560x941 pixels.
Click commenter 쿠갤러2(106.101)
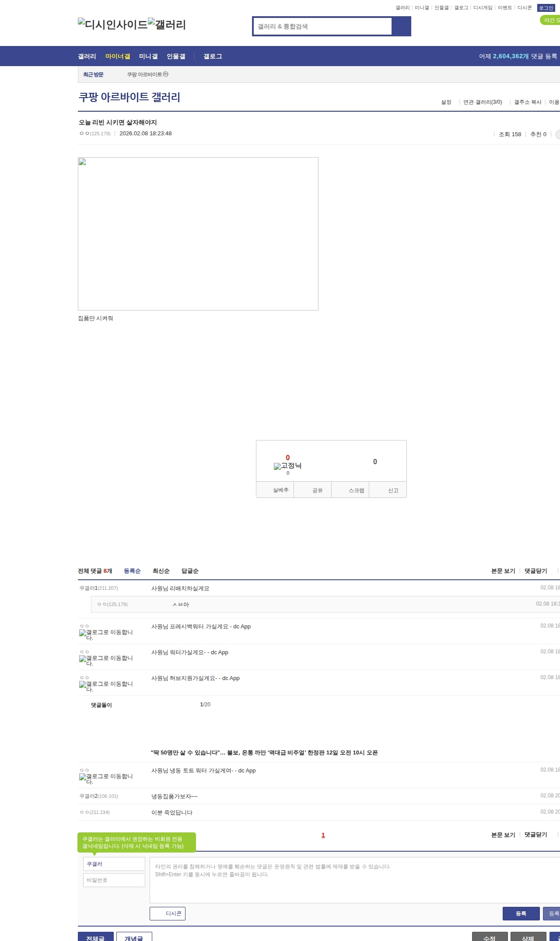(x=99, y=796)
